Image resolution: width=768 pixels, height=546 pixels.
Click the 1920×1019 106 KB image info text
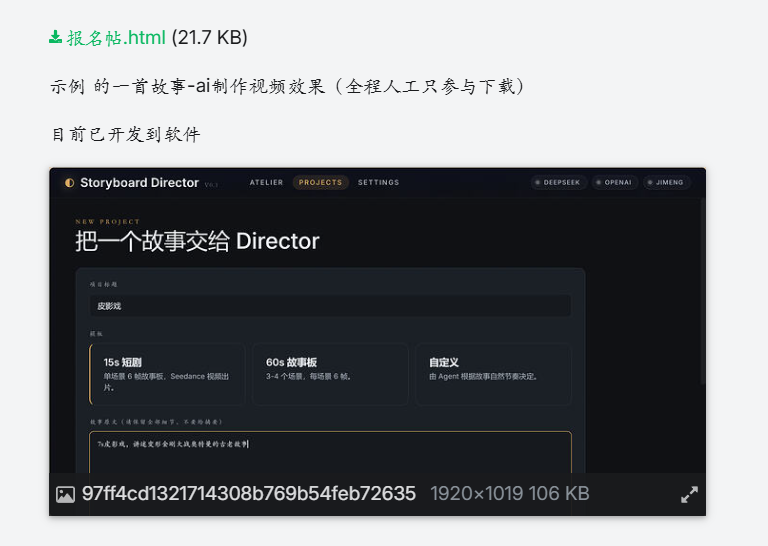(509, 494)
